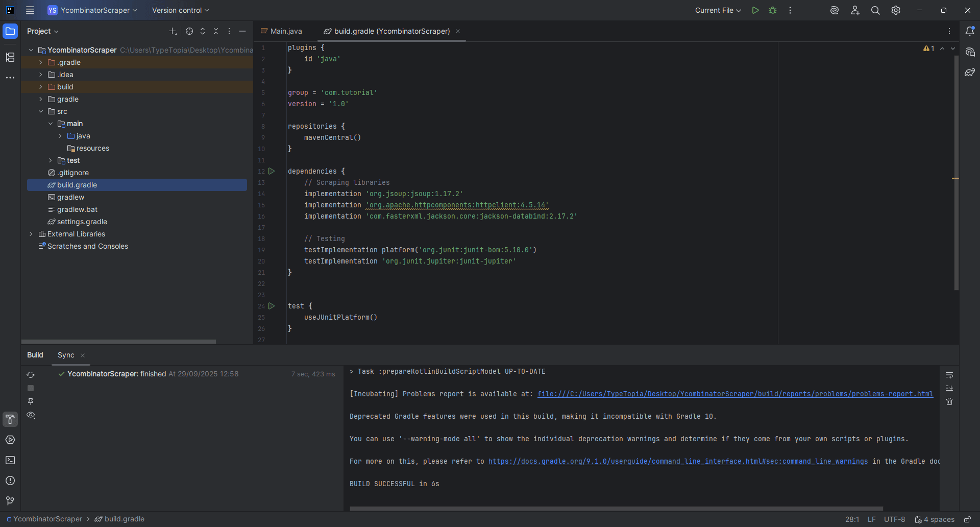Toggle the build output view eye icon
This screenshot has width=980, height=527.
click(x=31, y=415)
